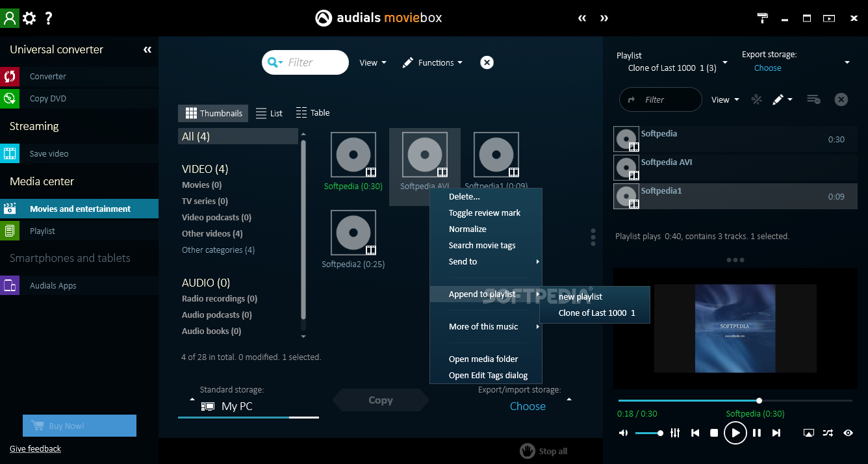Choose Clone of Last 1000 1 submenu item
This screenshot has height=464, width=868.
coord(594,313)
